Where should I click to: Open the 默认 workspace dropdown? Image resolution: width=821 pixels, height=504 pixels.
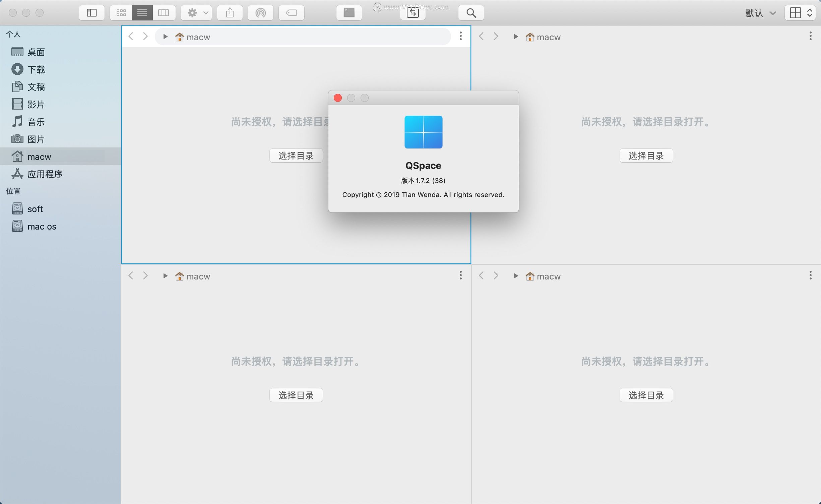tap(760, 13)
